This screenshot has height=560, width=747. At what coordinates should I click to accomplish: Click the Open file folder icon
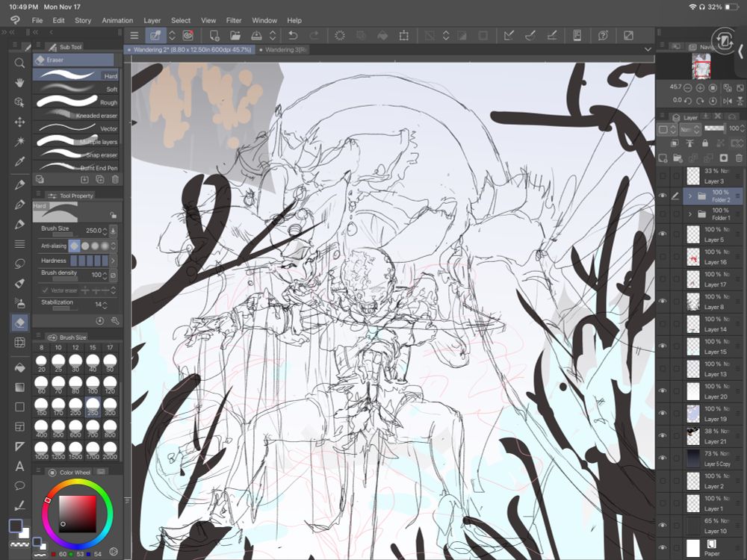click(235, 36)
